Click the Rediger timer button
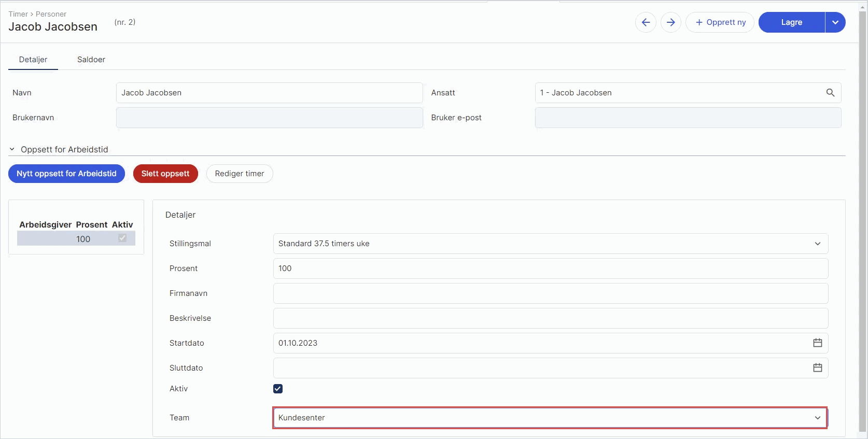Screen dimensions: 868x439 (x=240, y=174)
